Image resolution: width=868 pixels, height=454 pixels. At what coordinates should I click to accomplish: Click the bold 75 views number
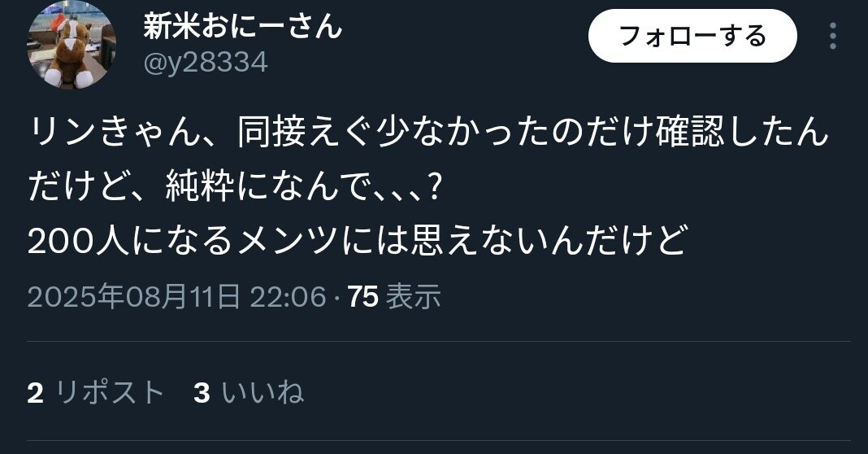(x=363, y=297)
